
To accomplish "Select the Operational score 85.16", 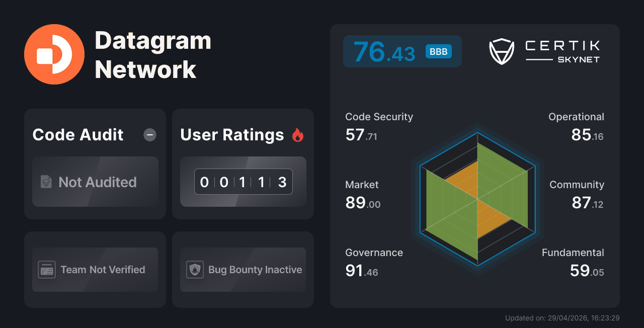I will [x=587, y=135].
